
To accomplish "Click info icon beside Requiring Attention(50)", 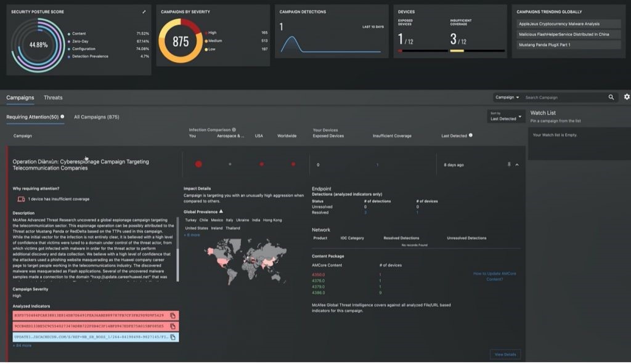I will click(62, 116).
